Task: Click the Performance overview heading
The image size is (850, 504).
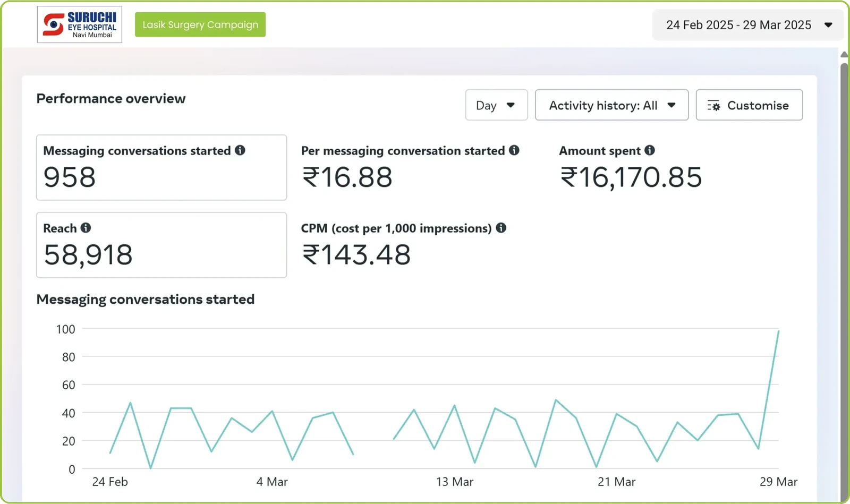Action: 111,99
